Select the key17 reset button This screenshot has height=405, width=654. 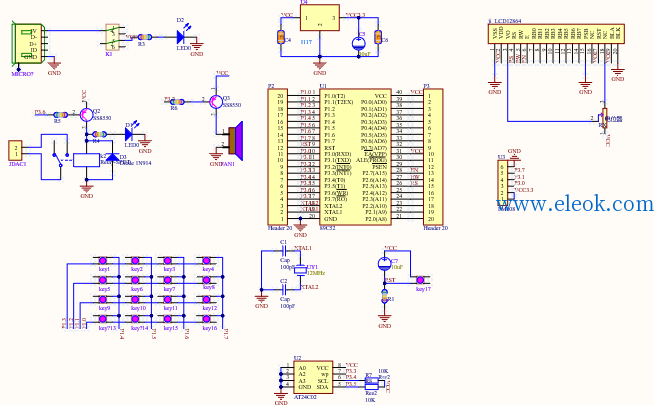pyautogui.click(x=420, y=280)
